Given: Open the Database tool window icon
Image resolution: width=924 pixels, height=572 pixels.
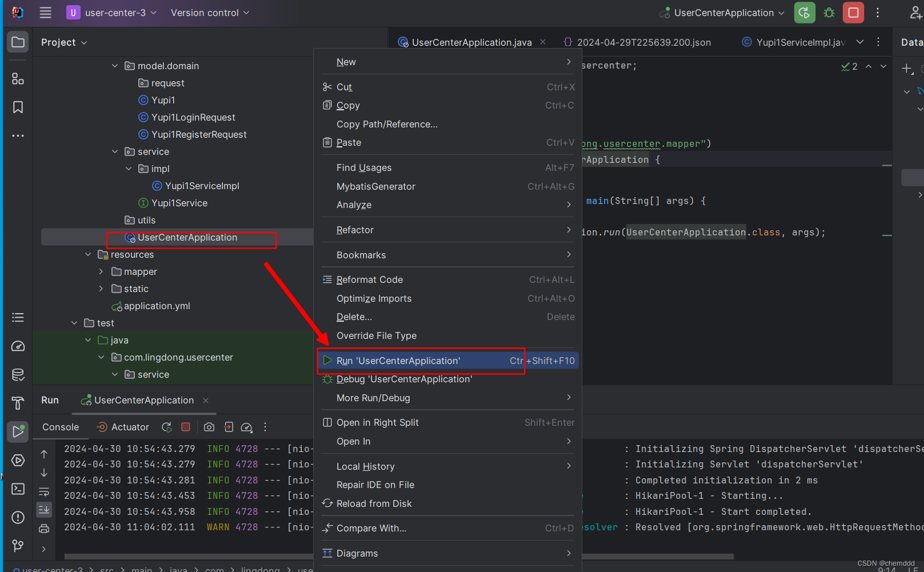Looking at the screenshot, I should tap(18, 375).
